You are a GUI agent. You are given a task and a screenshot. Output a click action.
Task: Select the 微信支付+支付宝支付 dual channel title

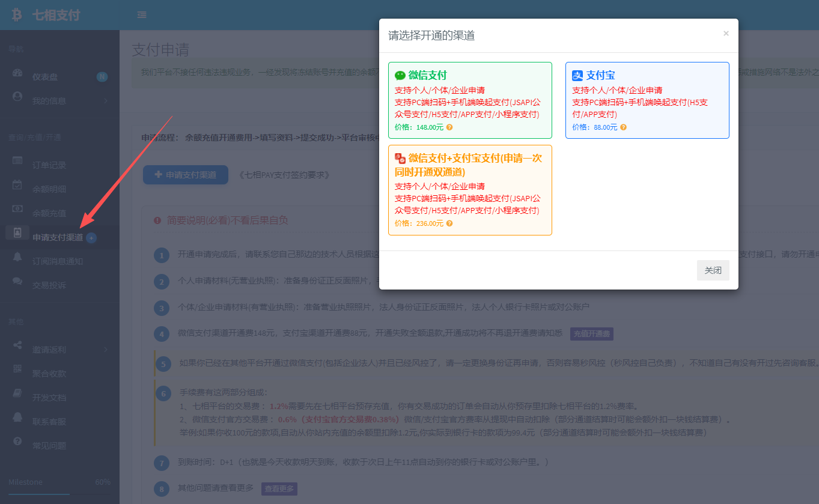tap(468, 165)
